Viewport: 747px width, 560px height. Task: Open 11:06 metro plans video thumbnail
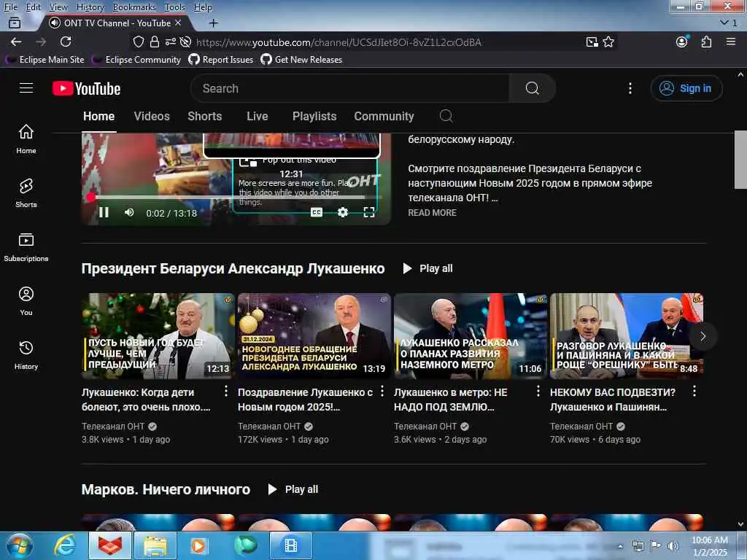[x=471, y=336]
